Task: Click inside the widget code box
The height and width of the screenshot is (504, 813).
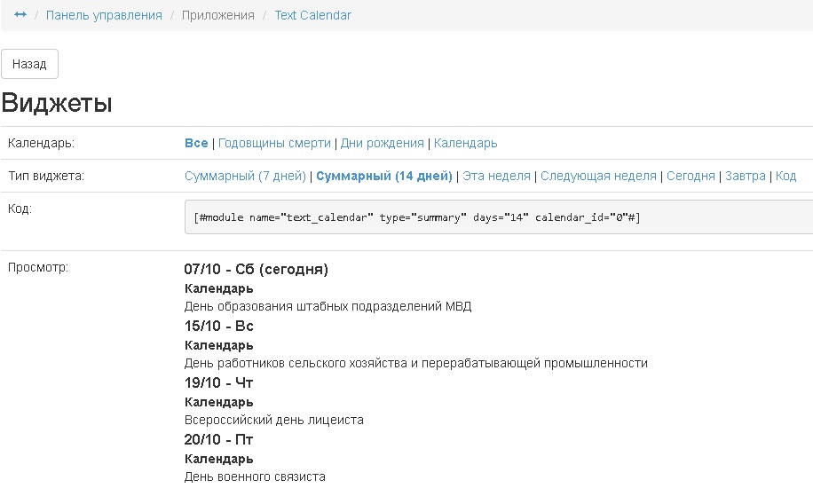Action: [497, 217]
